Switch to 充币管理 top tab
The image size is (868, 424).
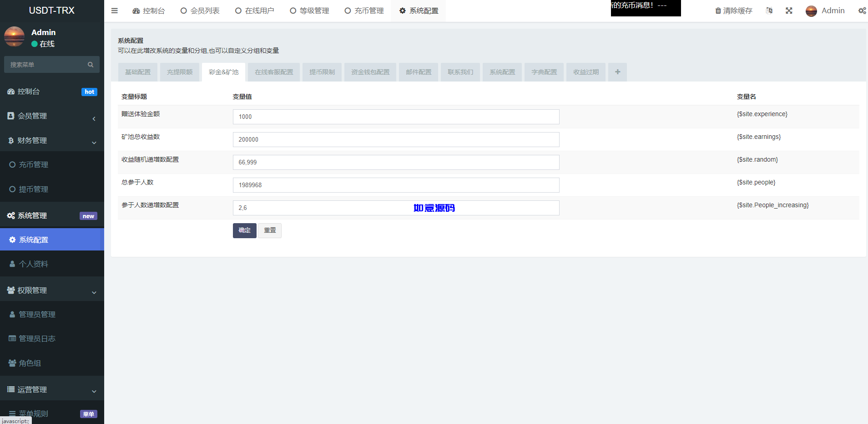(364, 10)
